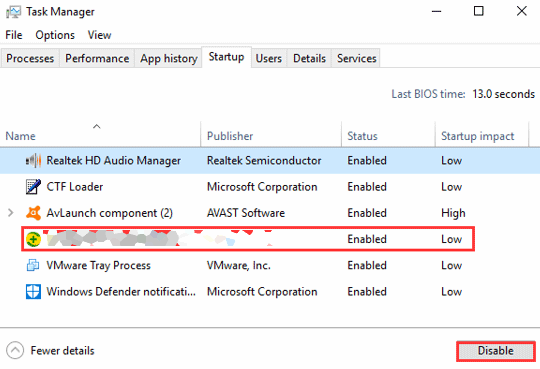Select the Startup tab
This screenshot has height=369, width=540.
pyautogui.click(x=226, y=57)
